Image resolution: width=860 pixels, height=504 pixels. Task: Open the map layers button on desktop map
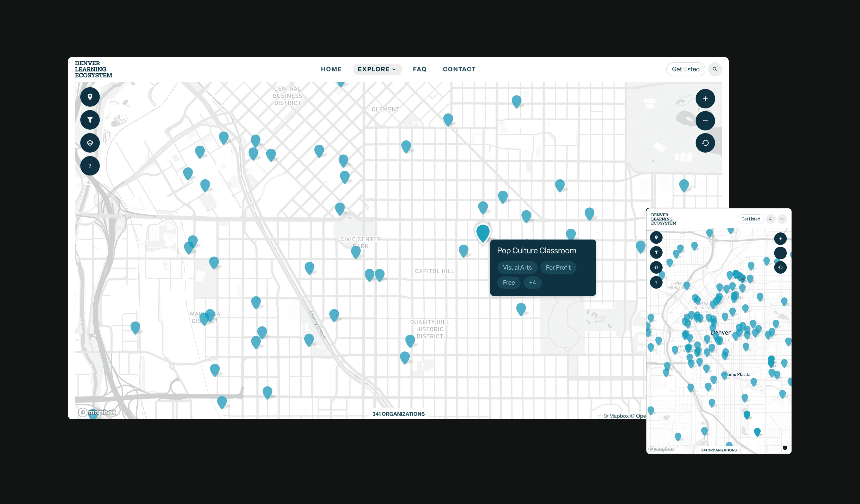[x=90, y=143]
